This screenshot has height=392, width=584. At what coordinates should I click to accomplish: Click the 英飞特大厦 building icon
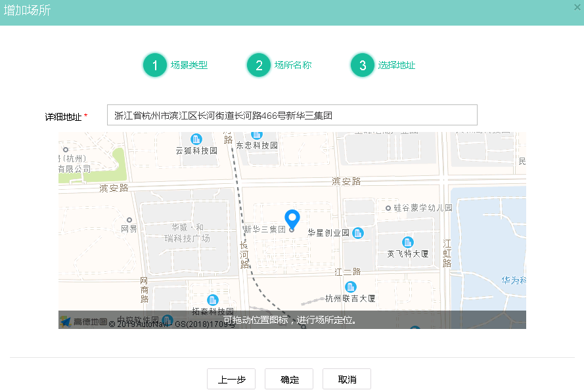tap(408, 242)
